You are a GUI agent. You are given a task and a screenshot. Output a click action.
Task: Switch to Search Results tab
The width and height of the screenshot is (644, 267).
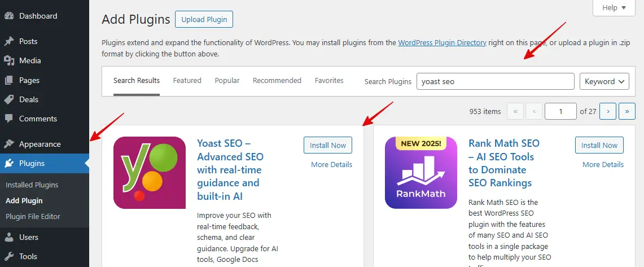click(x=137, y=81)
